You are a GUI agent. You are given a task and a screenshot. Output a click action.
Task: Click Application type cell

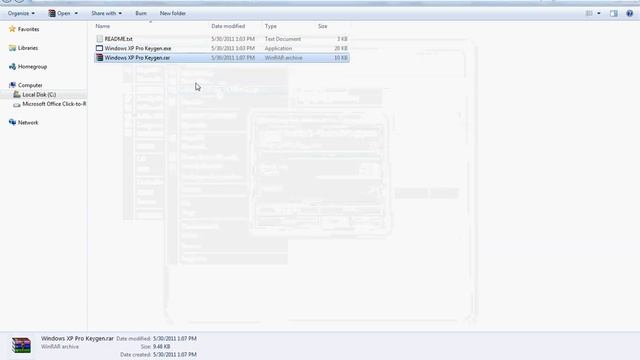point(278,48)
